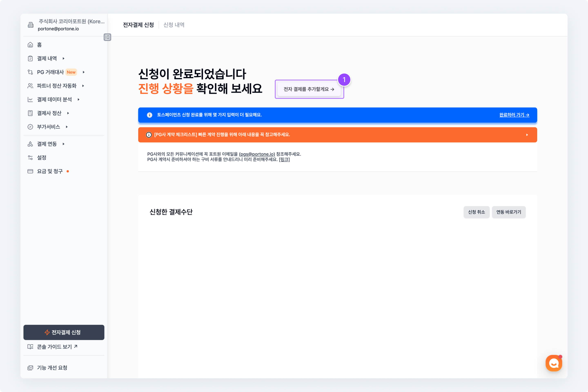
Task: Expand the 부가서비스 submenu arrow
Action: pos(67,127)
